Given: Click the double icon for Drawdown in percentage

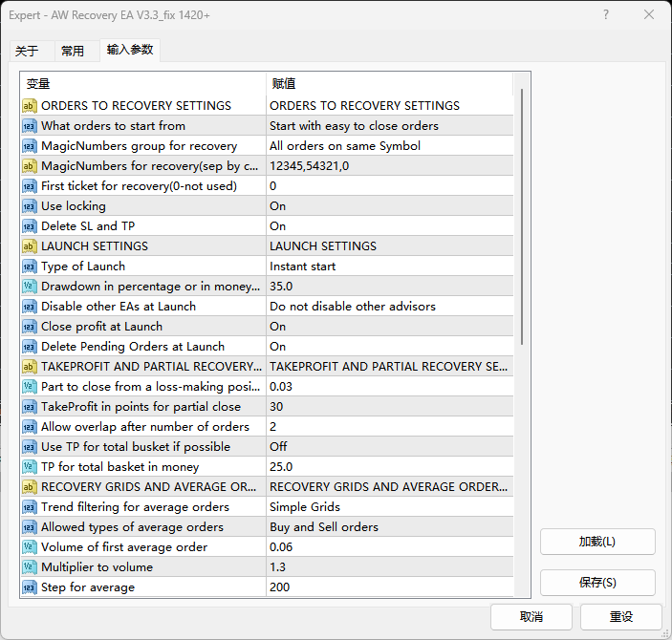Looking at the screenshot, I should click(29, 287).
